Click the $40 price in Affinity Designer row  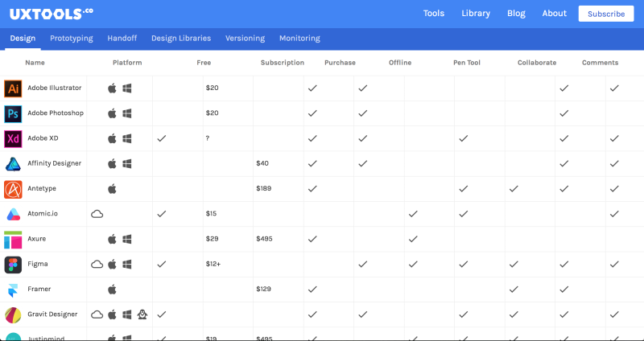(x=262, y=163)
